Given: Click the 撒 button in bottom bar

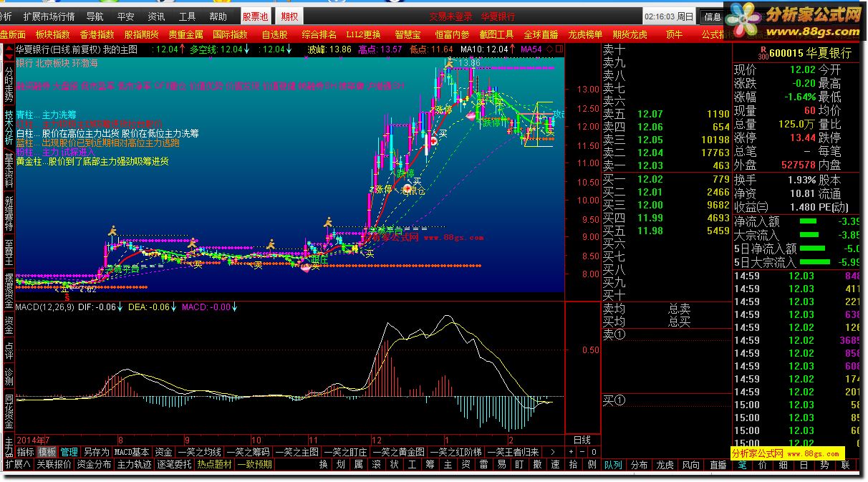Looking at the screenshot, I should (538, 464).
